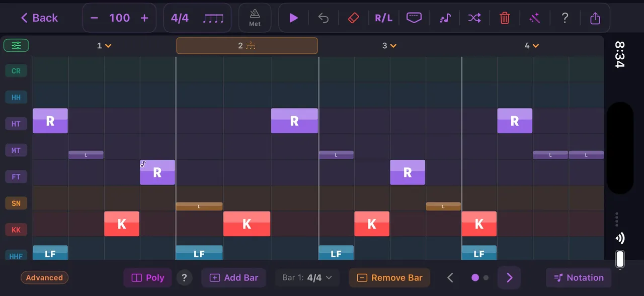Start playback with the play button

coord(294,18)
